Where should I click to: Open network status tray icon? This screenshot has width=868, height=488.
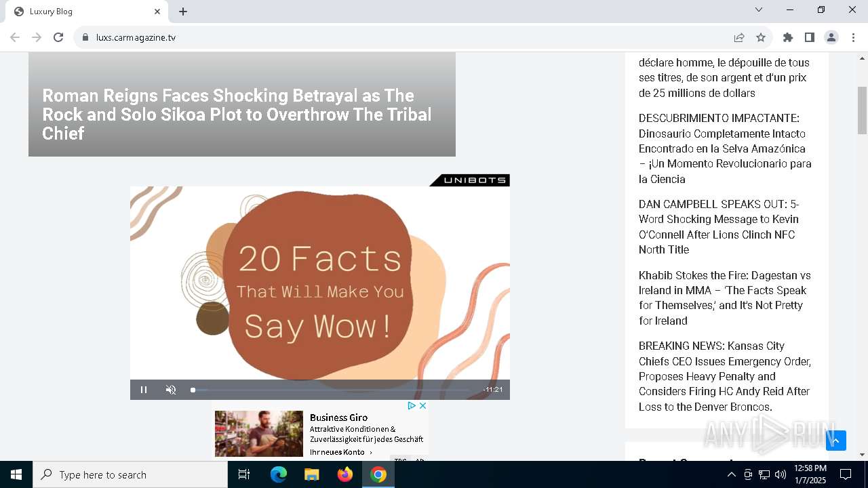pos(764,474)
